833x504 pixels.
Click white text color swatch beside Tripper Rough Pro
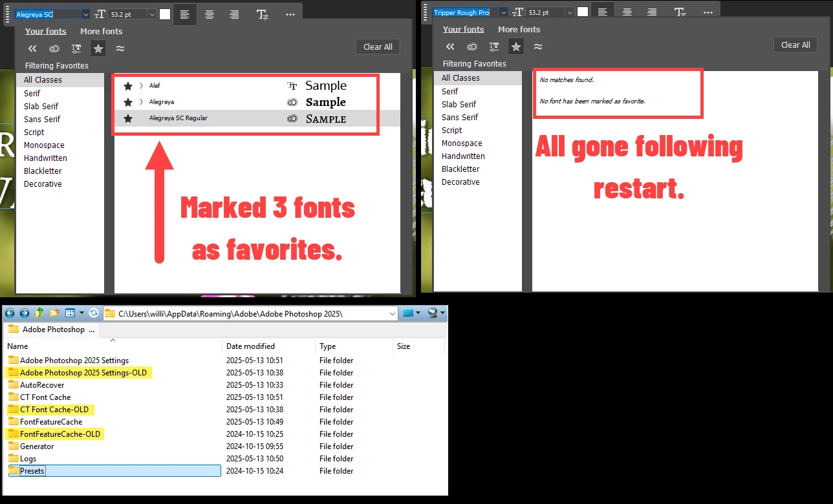pyautogui.click(x=583, y=12)
